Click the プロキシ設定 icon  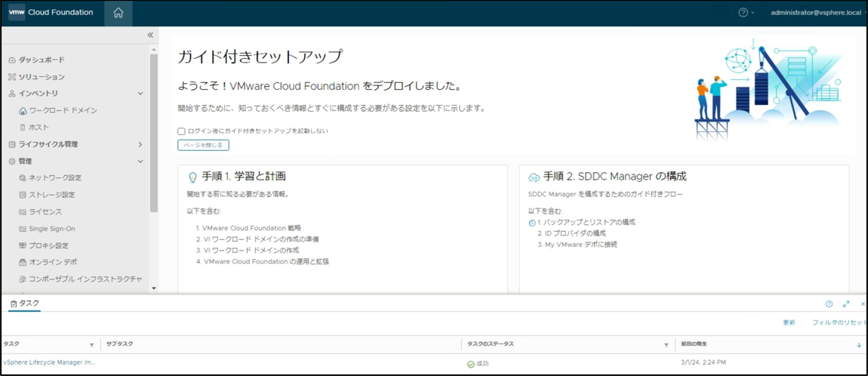pos(23,245)
